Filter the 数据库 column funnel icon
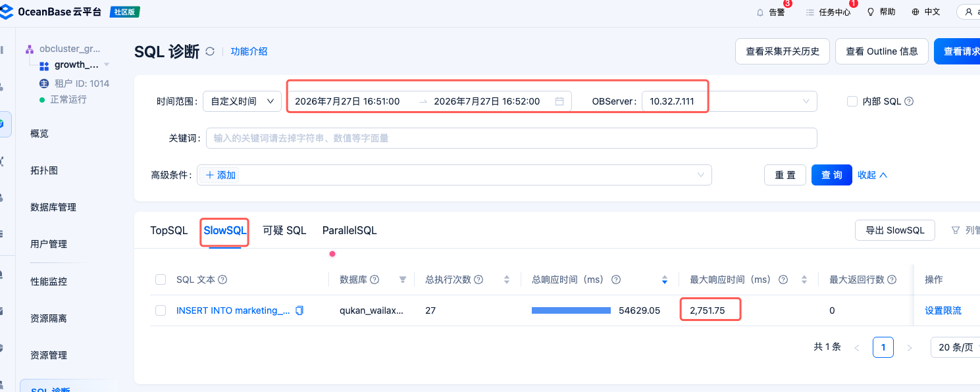This screenshot has height=392, width=980. coord(403,280)
